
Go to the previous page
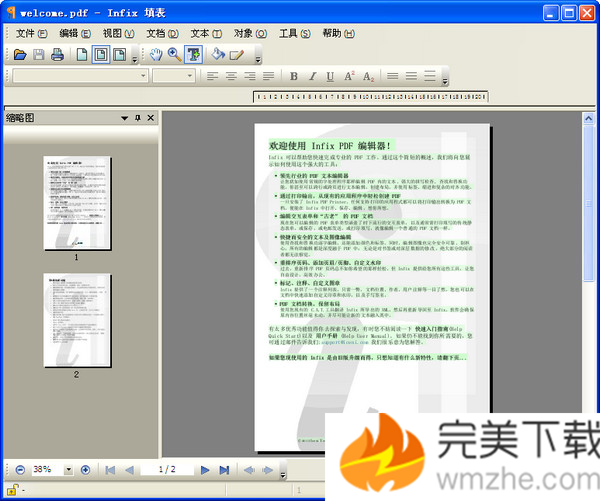click(129, 470)
